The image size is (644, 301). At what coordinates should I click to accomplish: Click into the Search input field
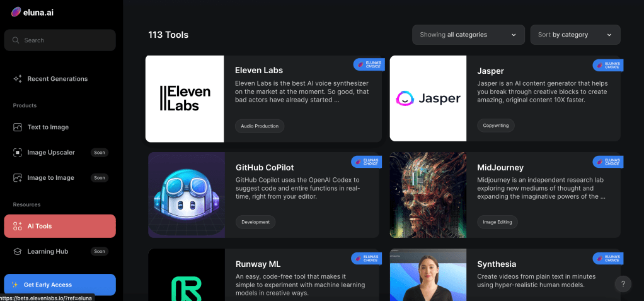click(60, 40)
